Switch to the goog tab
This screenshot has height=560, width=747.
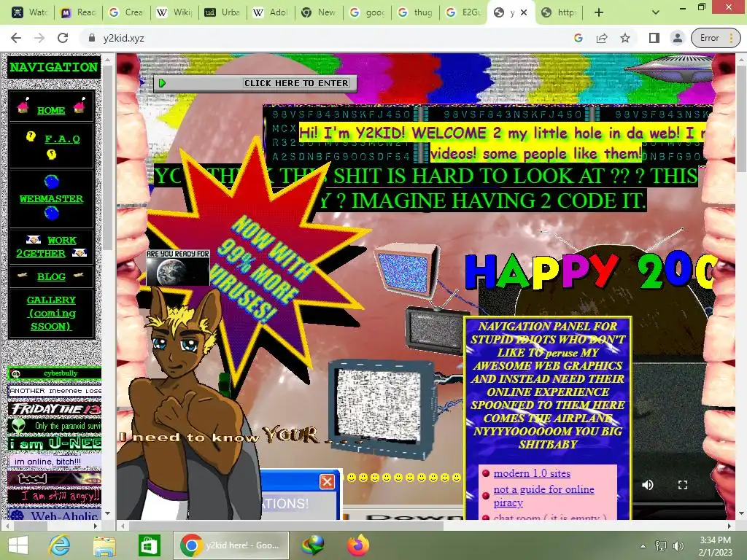coord(368,12)
